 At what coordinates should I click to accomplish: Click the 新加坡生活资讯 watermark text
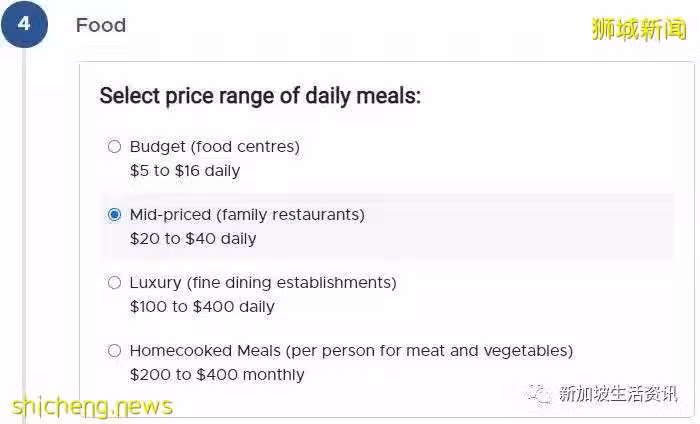click(618, 394)
